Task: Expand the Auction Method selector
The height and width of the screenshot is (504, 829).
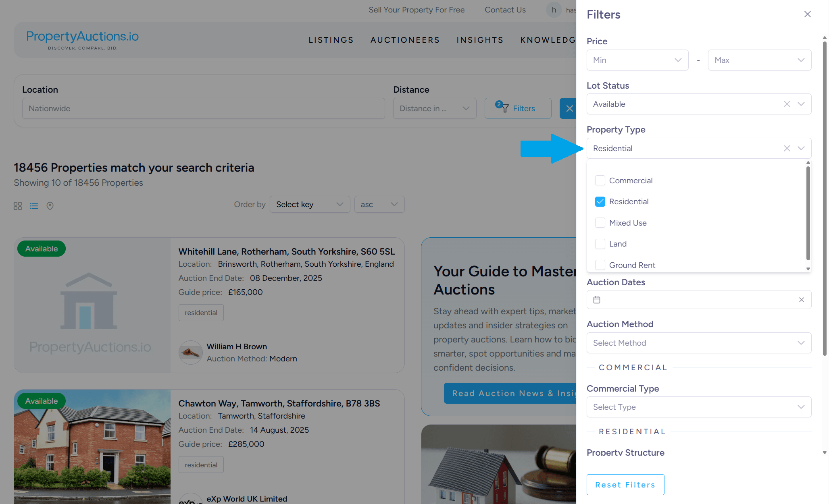Action: coord(698,343)
